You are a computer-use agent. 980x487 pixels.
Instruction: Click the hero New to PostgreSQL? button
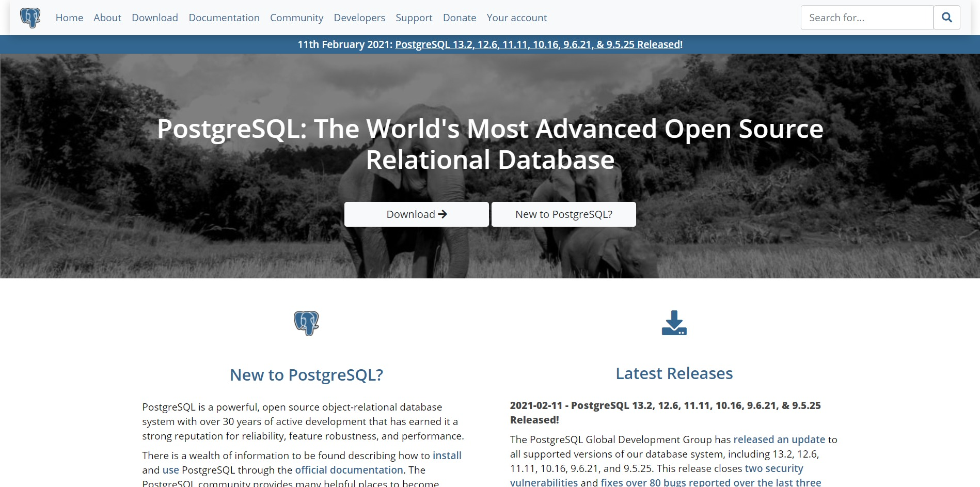[564, 214]
